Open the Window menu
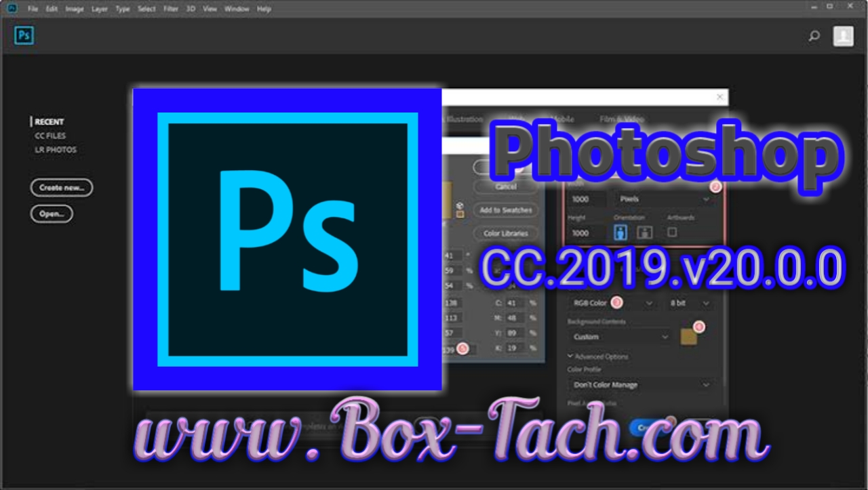This screenshot has height=490, width=868. coord(237,9)
